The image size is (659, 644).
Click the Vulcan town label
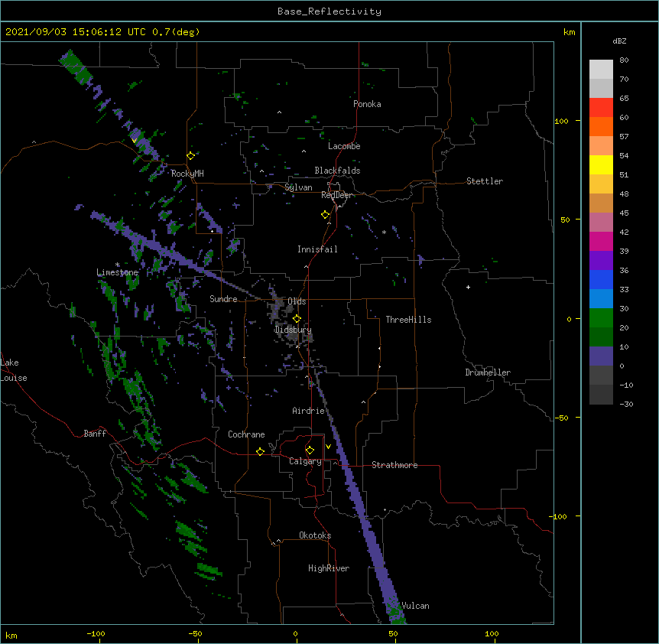(415, 606)
